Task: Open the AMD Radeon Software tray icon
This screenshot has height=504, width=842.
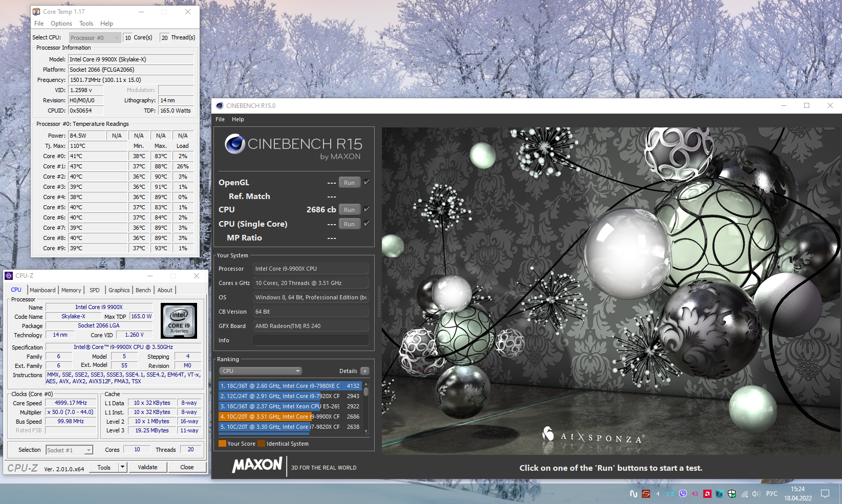Action: click(x=707, y=494)
